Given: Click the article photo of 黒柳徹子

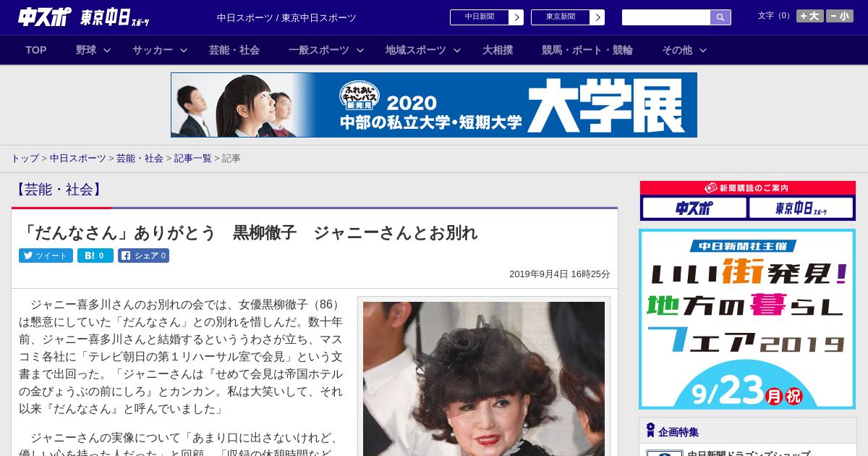Looking at the screenshot, I should [484, 379].
